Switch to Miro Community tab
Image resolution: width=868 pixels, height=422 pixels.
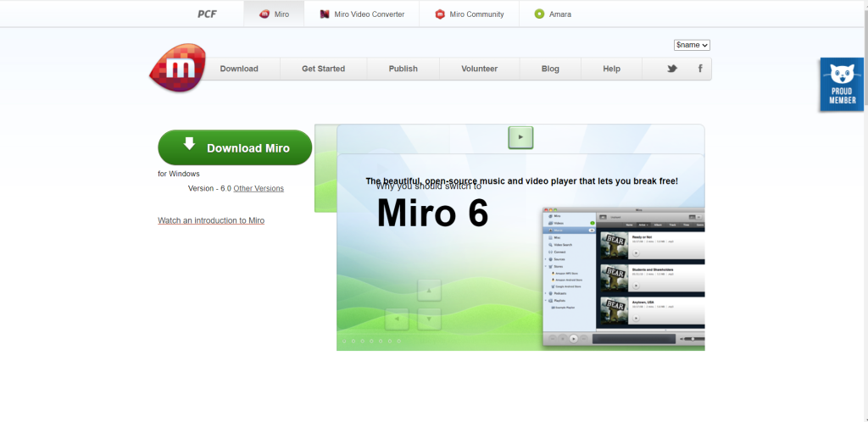point(470,14)
